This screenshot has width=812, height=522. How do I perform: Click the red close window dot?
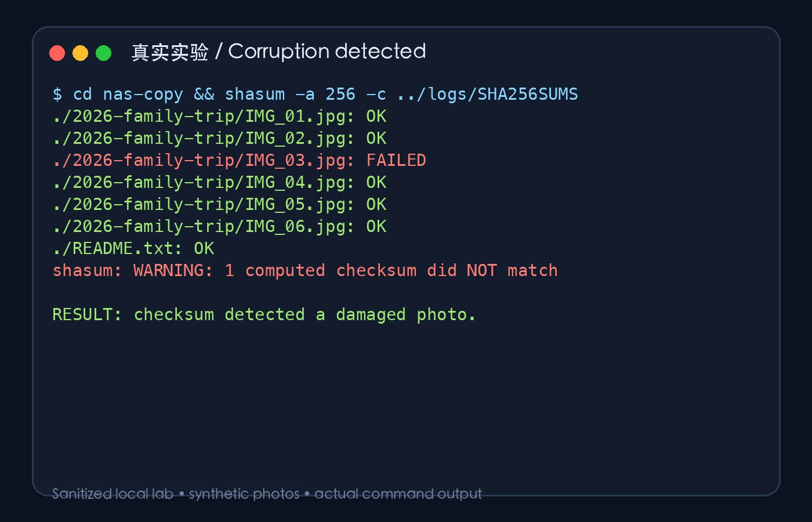[57, 53]
